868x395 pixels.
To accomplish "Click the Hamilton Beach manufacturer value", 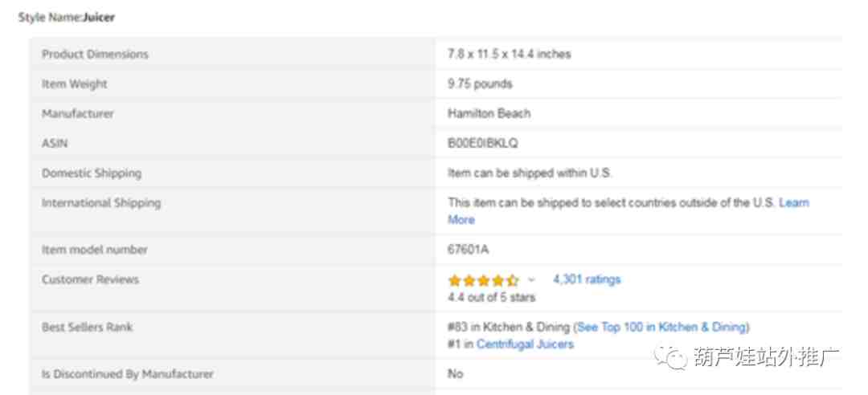I will pyautogui.click(x=489, y=113).
